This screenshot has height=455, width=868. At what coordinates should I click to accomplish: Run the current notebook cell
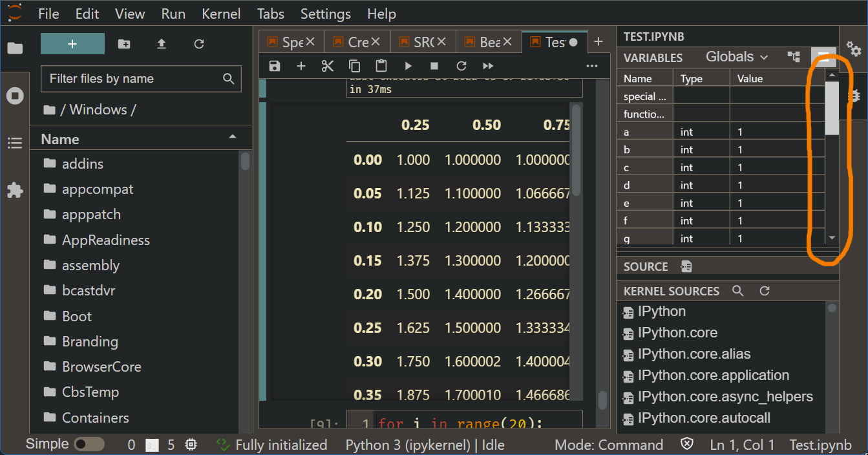408,65
